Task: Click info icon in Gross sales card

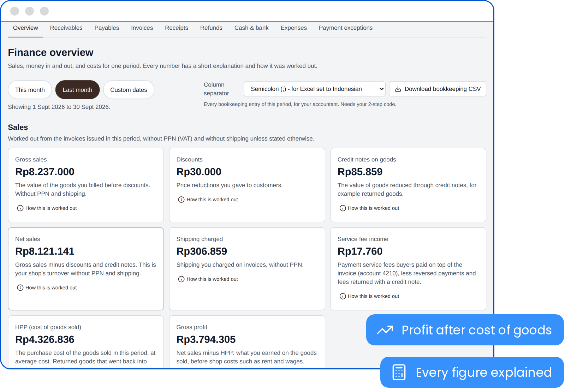Action: [20, 208]
